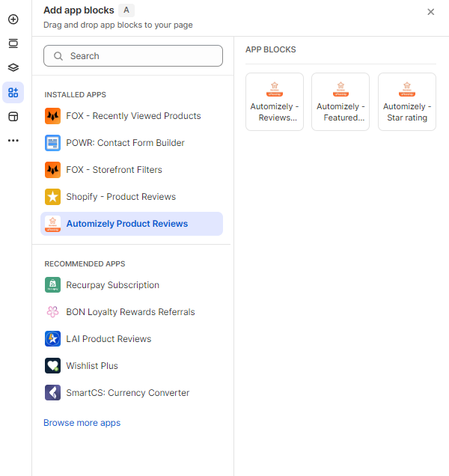
Task: Click the Search input field
Action: click(x=133, y=56)
